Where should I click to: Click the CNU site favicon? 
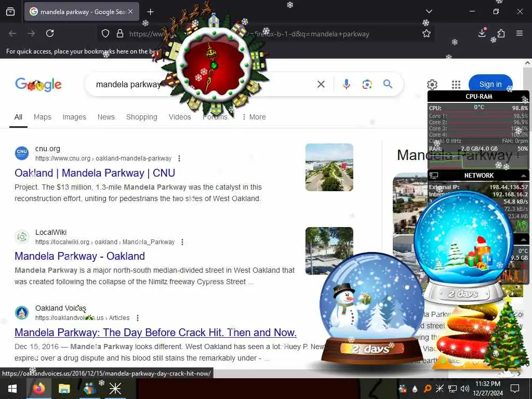tap(22, 153)
